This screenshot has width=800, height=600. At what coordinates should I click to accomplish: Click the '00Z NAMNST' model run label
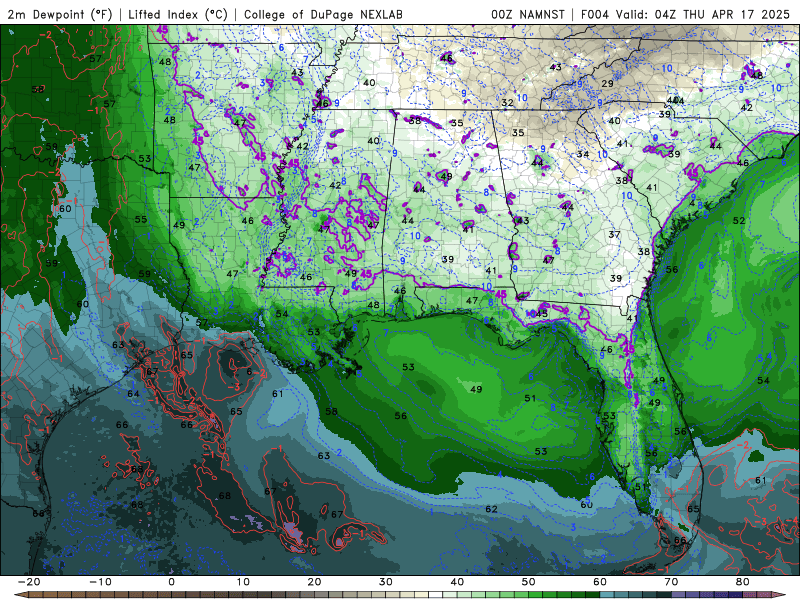pos(528,14)
